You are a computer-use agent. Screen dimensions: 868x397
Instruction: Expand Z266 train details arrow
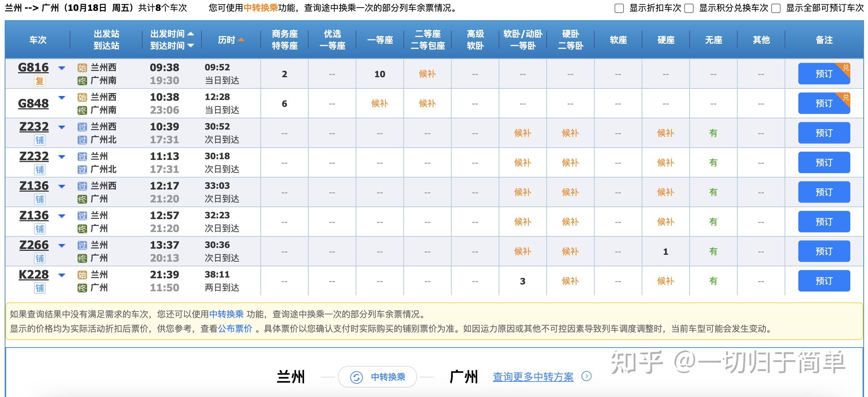tap(62, 245)
